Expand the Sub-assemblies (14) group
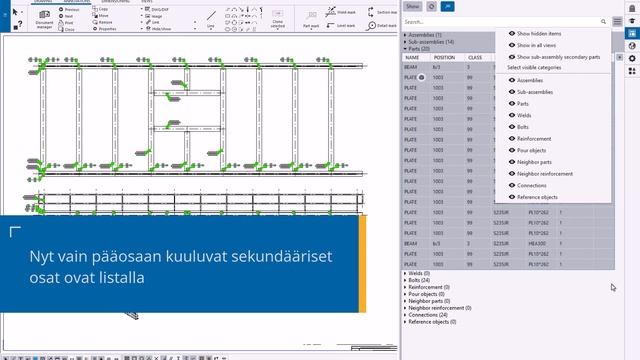This screenshot has height=360, width=640. click(405, 42)
